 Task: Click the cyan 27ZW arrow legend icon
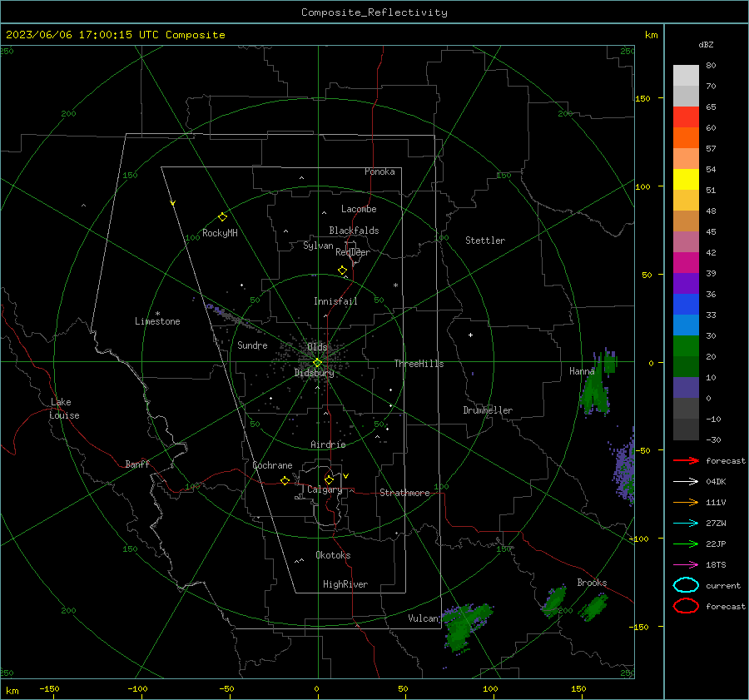[x=686, y=524]
